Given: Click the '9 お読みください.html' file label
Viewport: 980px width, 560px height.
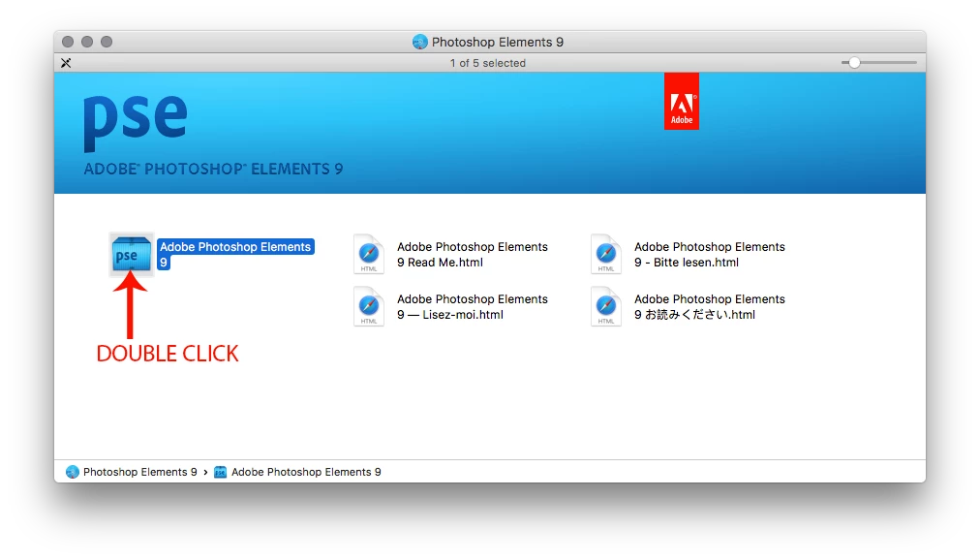Looking at the screenshot, I should [695, 315].
